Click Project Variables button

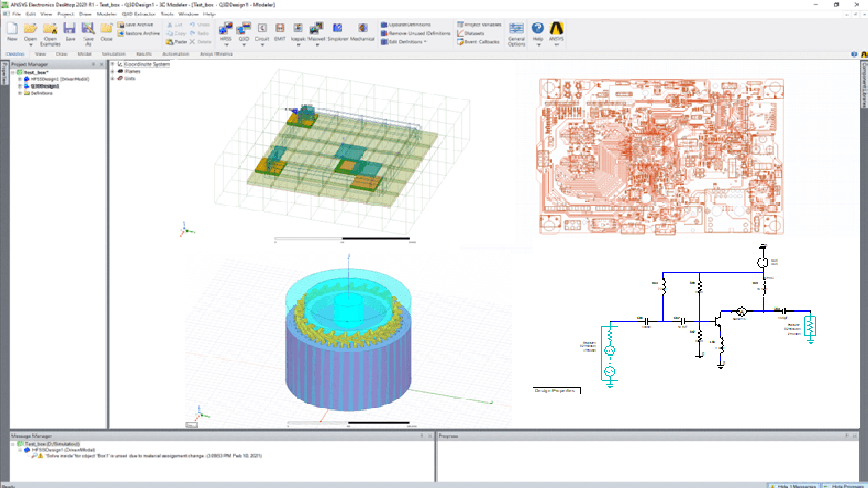479,24
